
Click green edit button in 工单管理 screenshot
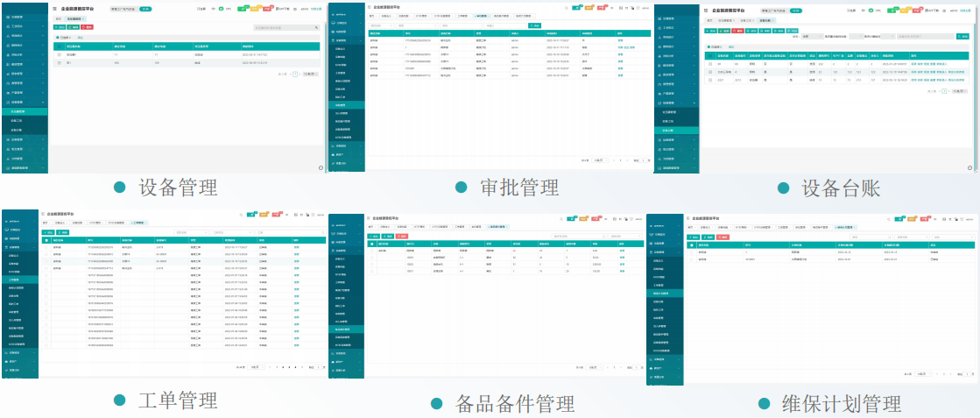63,232
